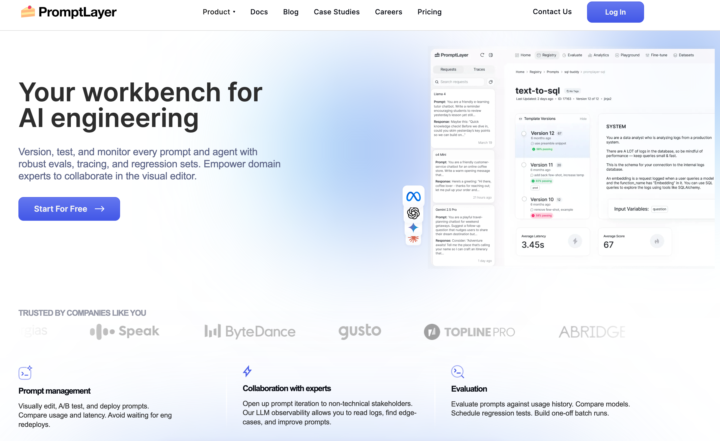
Task: Select the Version 11 radio button
Action: tap(523, 165)
